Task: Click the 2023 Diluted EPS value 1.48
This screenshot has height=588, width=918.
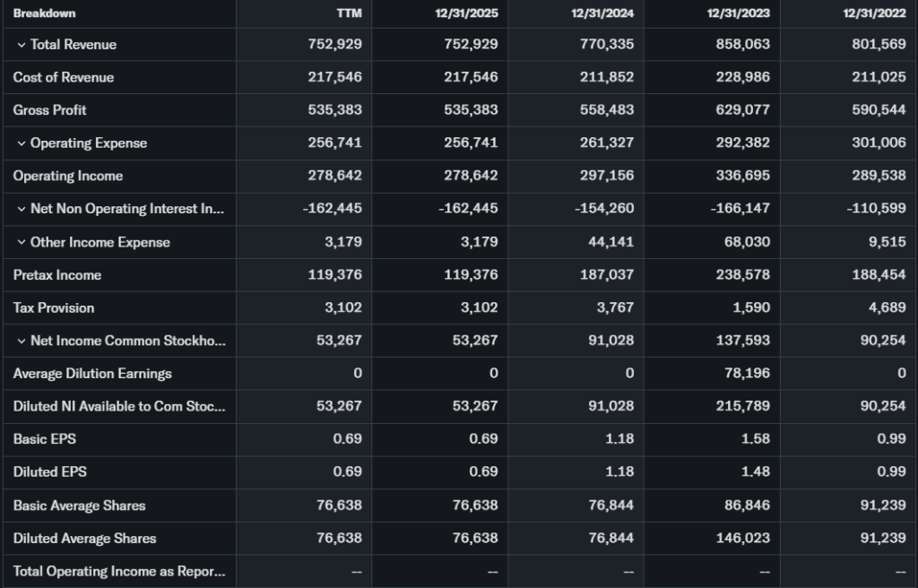Action: (x=754, y=471)
